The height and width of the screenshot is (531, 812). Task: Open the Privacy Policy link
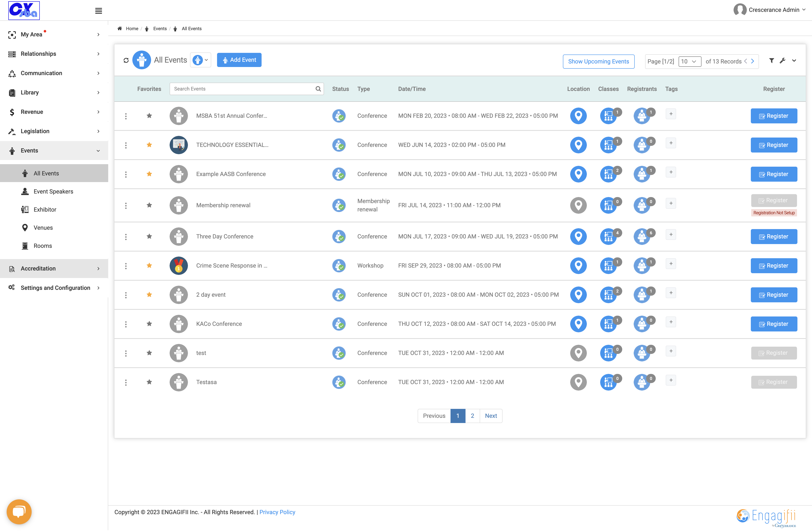point(277,512)
